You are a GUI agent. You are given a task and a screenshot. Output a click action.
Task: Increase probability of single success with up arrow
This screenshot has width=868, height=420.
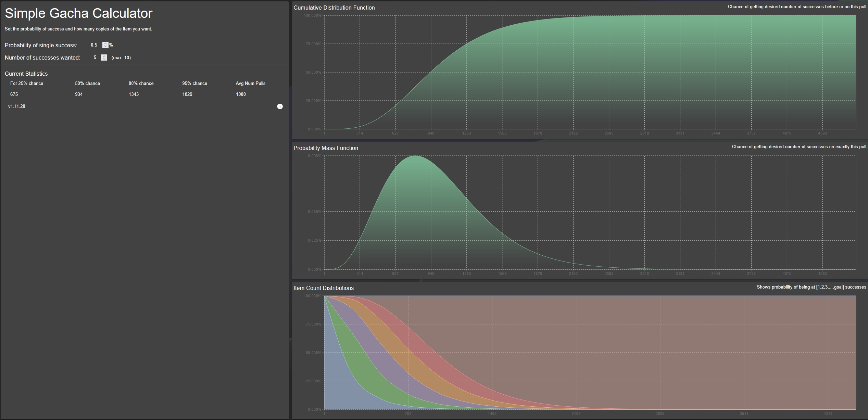pos(105,43)
